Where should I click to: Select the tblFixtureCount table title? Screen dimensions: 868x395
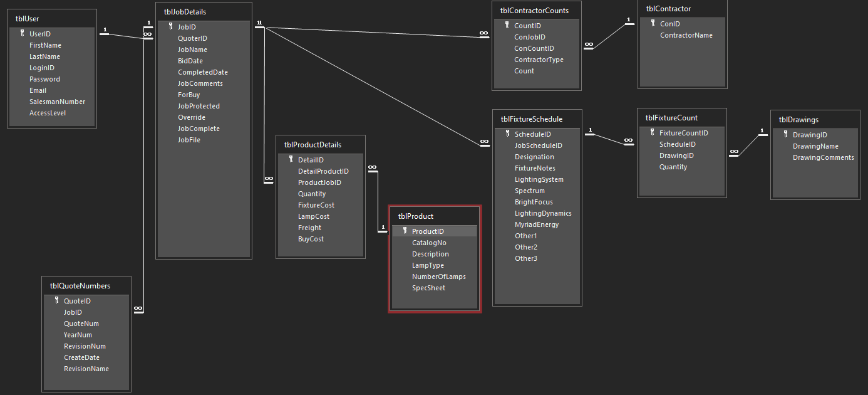tap(671, 118)
